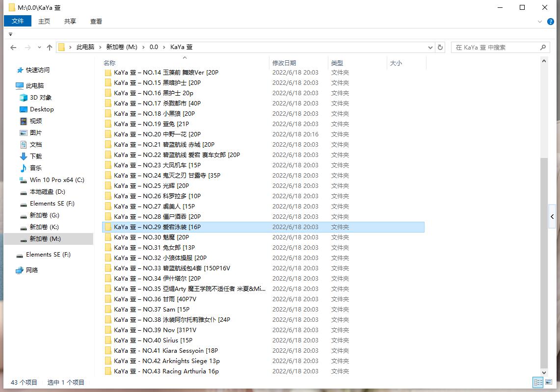Click the side panel collapse arrow tab
Image resolution: width=560 pixels, height=392 pixels.
[552, 216]
